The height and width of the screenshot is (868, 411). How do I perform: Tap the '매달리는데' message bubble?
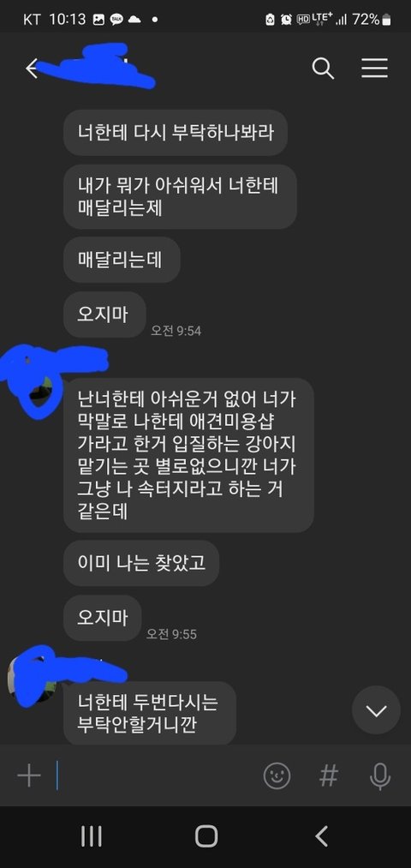(x=122, y=260)
